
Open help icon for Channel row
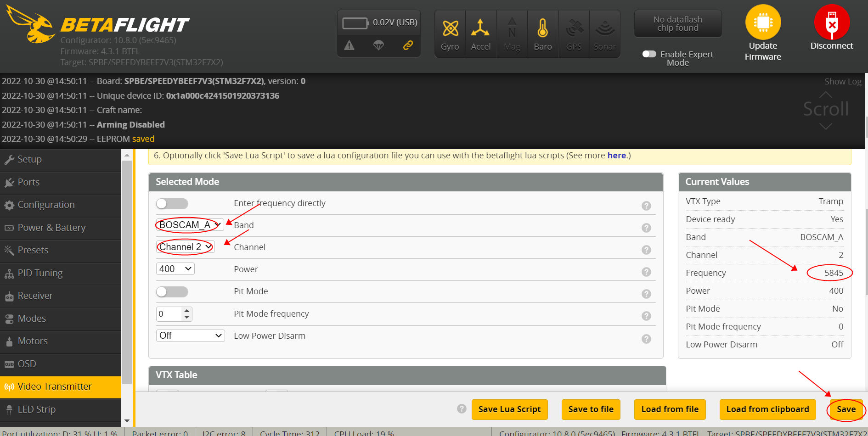tap(646, 250)
